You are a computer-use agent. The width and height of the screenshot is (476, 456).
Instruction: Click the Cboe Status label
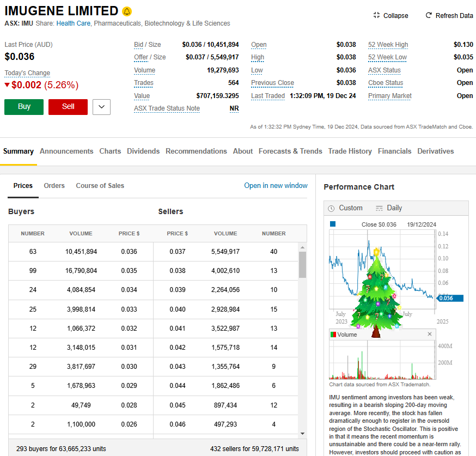click(386, 83)
